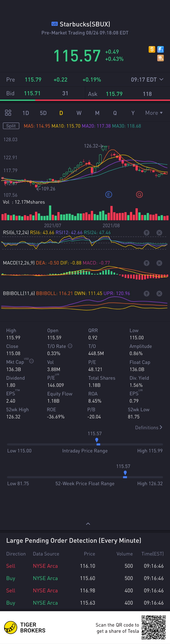Tap the MA5: 114.95 legend
170x644 pixels.
click(37, 126)
